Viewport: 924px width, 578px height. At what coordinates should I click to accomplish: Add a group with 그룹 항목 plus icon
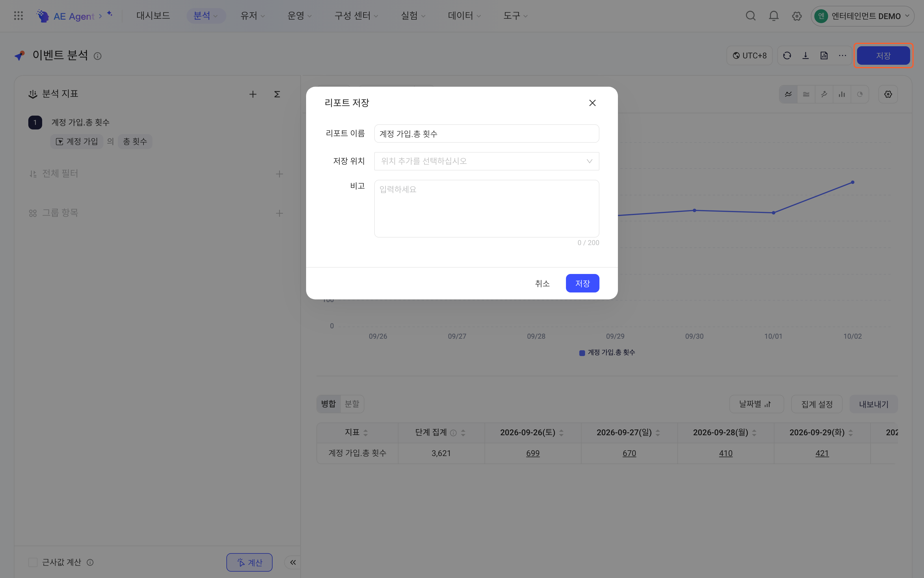280,213
